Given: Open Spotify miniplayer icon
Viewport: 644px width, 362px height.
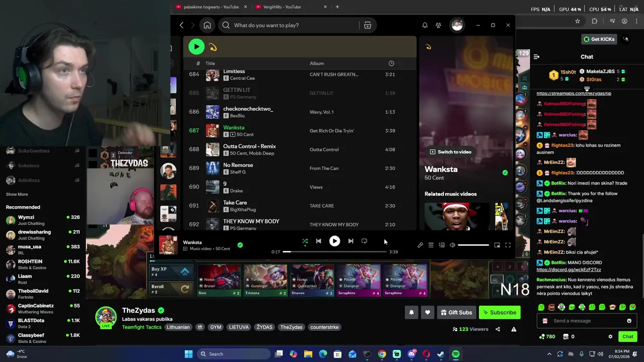Looking at the screenshot, I should point(497,245).
